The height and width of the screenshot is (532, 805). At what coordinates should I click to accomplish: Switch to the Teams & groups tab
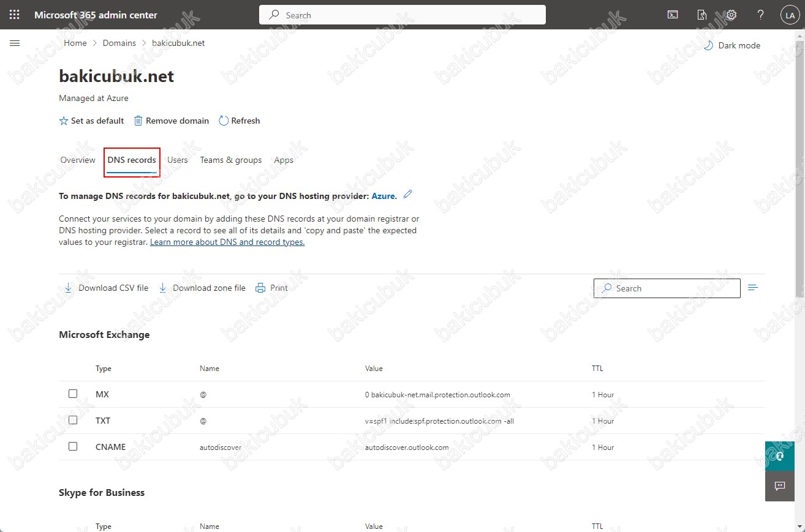click(x=231, y=160)
